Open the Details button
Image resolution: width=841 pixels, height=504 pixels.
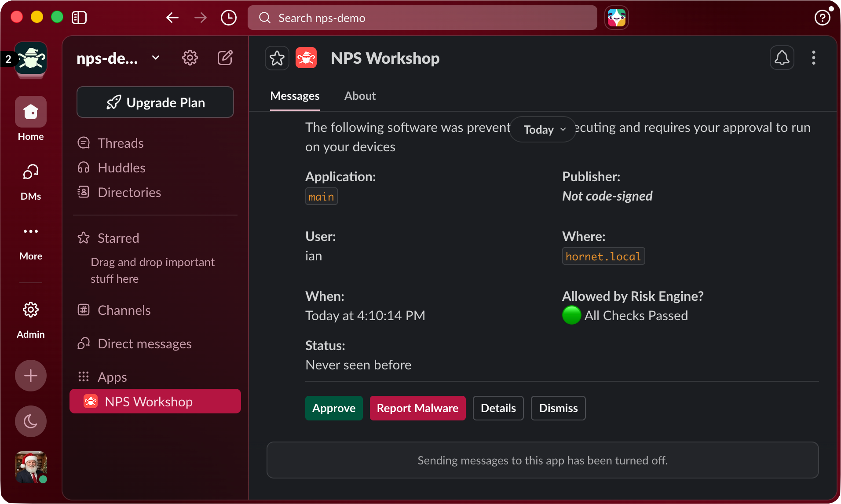pos(498,408)
